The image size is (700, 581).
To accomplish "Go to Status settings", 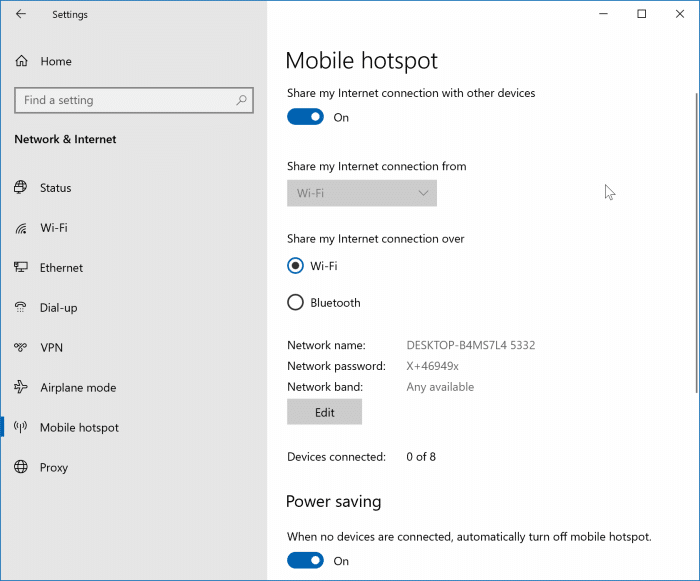I will point(55,188).
